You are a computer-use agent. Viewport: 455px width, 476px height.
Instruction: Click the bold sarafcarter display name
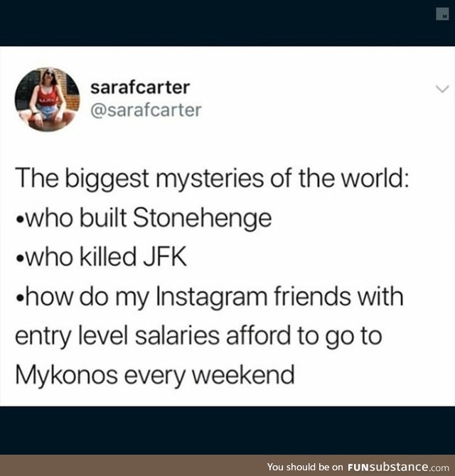click(x=140, y=87)
